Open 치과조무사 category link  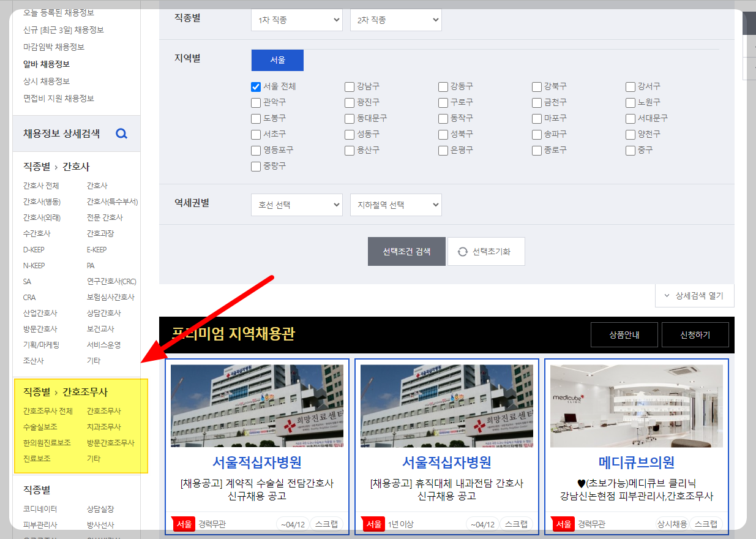pyautogui.click(x=104, y=427)
